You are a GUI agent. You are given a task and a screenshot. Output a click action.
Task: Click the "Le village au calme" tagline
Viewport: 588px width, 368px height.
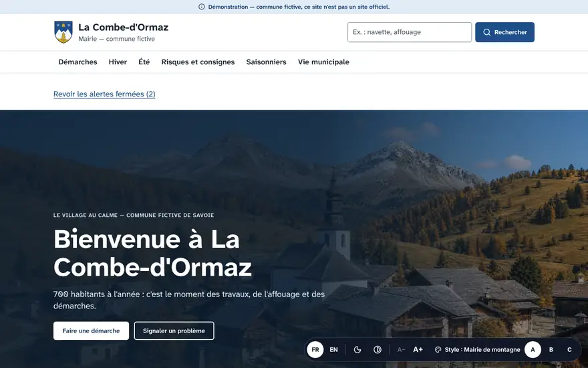[x=134, y=215]
